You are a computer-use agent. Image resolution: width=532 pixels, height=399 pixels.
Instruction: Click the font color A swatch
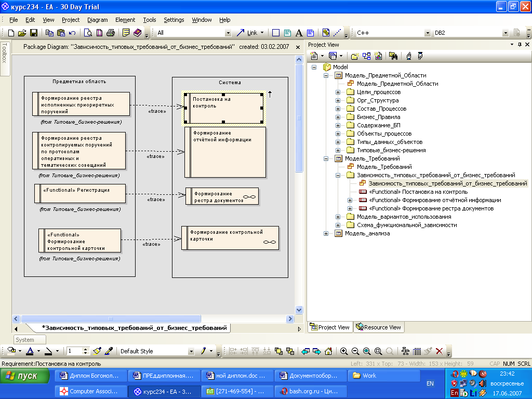pos(30,351)
